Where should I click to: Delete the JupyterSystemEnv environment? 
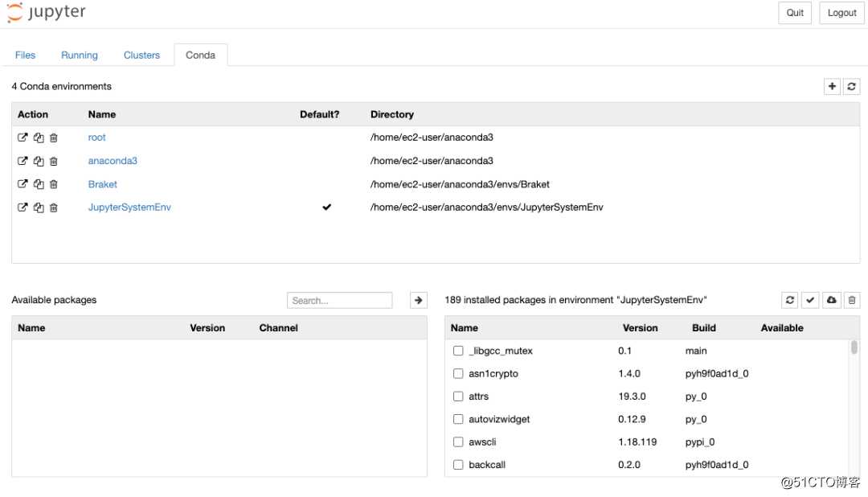[54, 207]
